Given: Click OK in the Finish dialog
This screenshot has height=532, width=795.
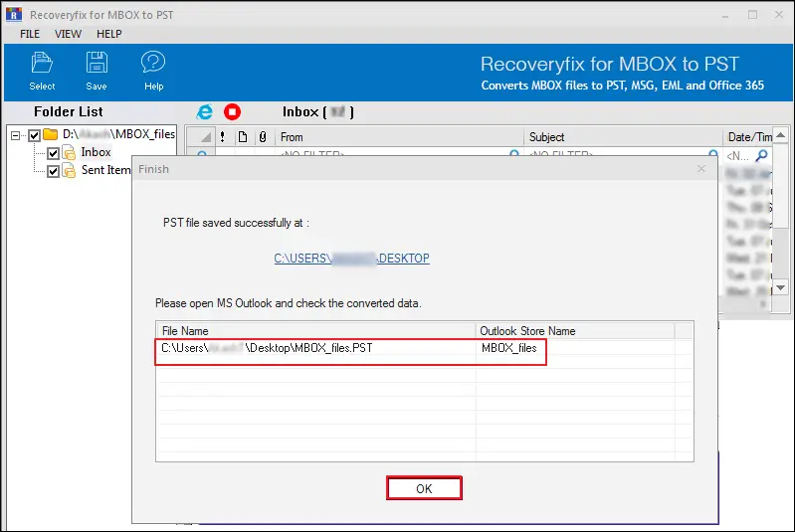Looking at the screenshot, I should click(x=424, y=488).
